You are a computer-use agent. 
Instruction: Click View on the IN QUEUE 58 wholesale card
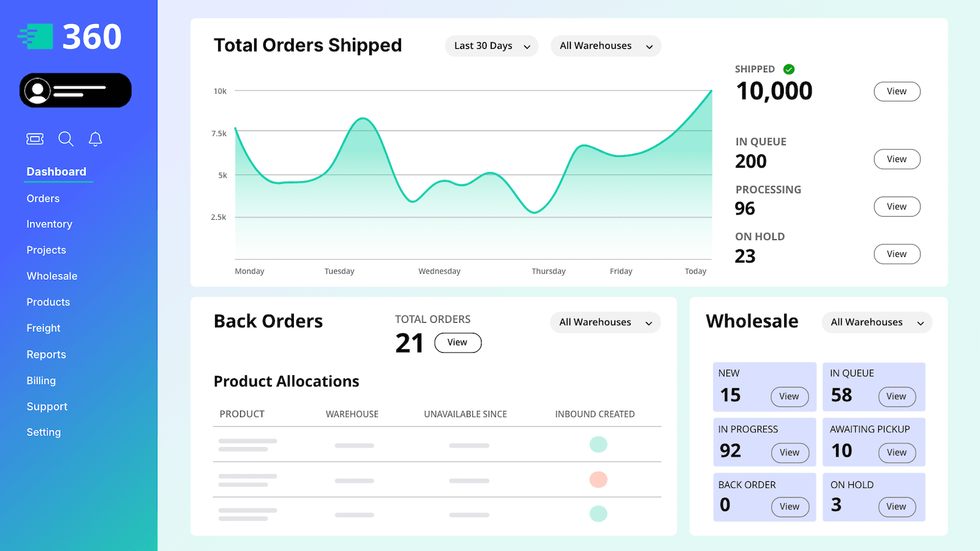click(896, 396)
